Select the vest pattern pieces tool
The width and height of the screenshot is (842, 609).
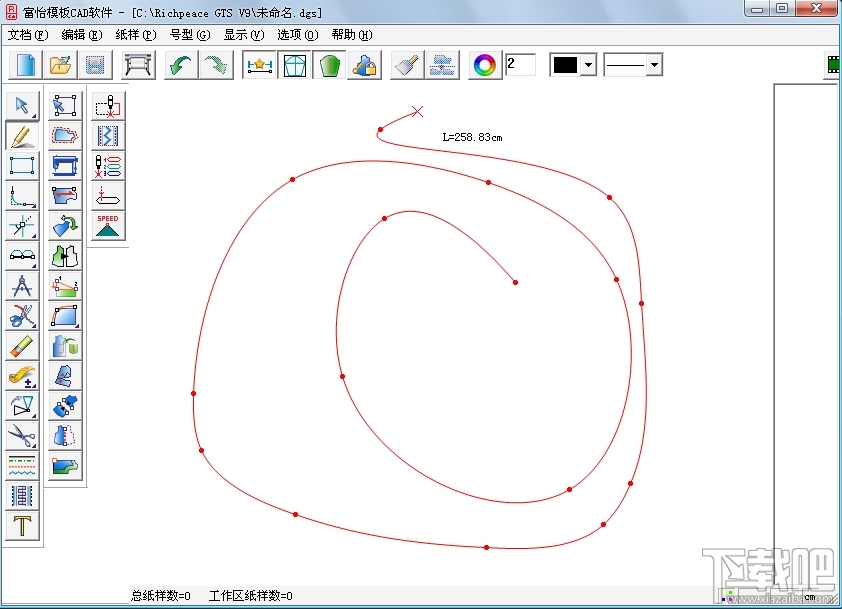pyautogui.click(x=65, y=256)
